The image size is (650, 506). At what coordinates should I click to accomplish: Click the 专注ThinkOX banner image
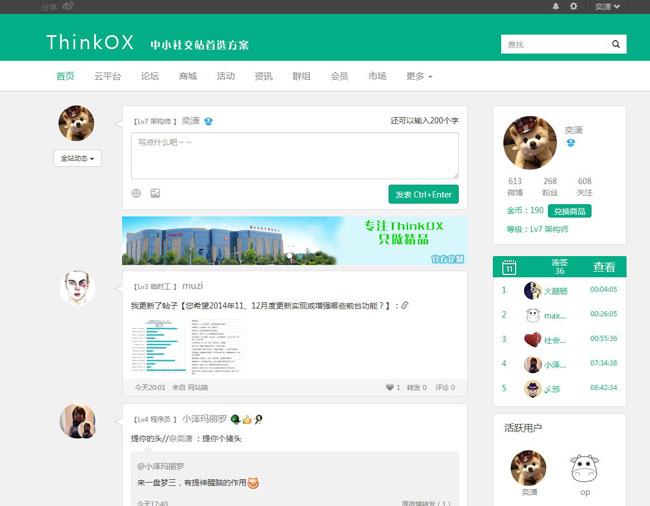click(295, 240)
